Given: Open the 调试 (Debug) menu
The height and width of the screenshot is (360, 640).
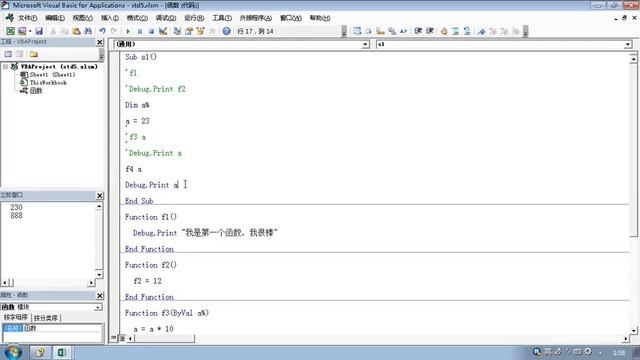Looking at the screenshot, I should (x=166, y=18).
